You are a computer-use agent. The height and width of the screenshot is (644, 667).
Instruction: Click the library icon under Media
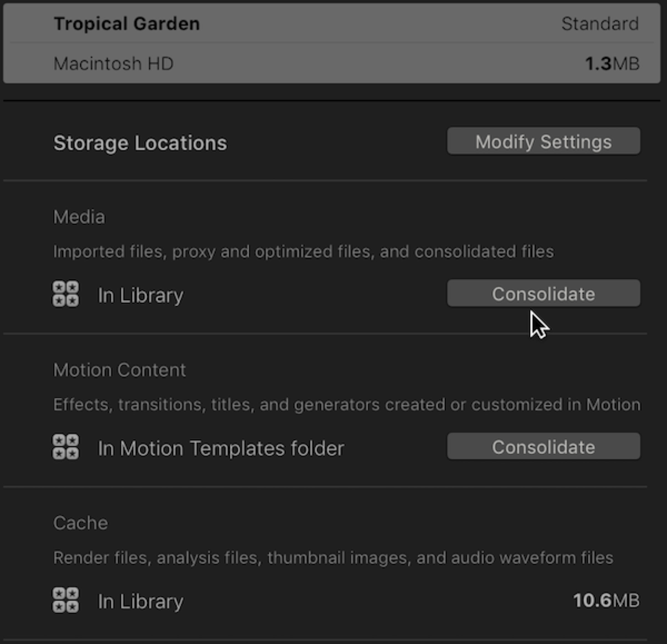click(66, 294)
